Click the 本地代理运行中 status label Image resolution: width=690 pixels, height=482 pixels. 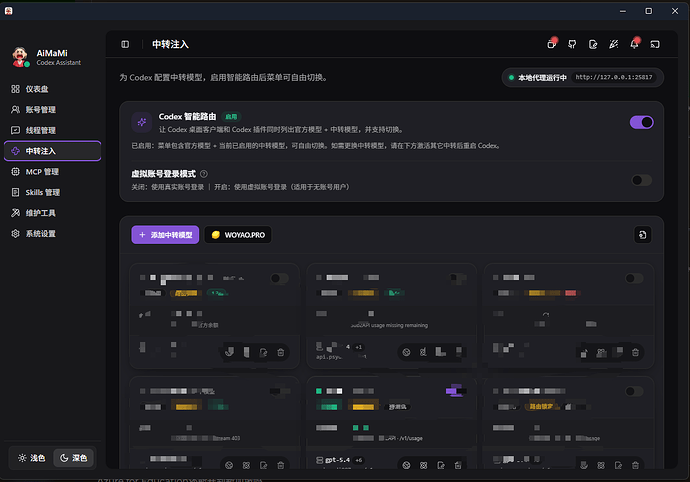coord(542,78)
